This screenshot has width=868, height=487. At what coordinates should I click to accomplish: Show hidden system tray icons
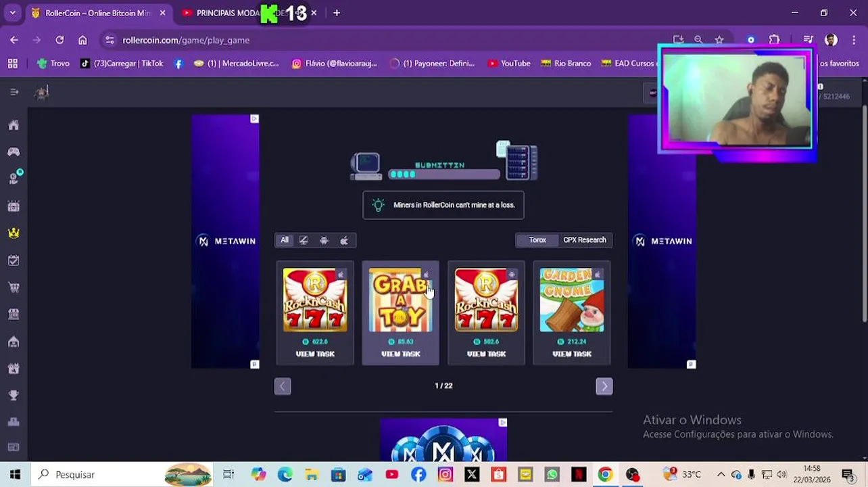(x=721, y=474)
